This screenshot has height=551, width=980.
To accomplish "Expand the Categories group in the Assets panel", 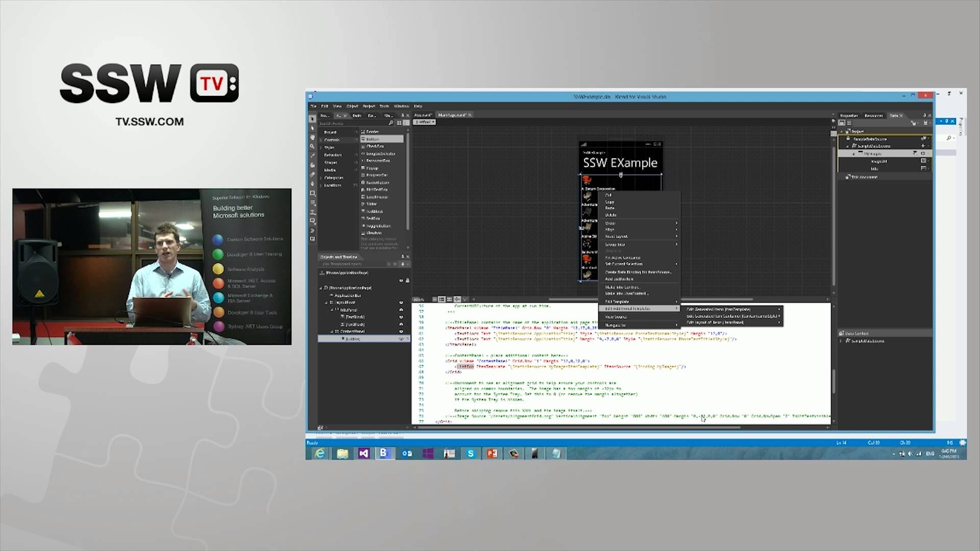I will 321,178.
